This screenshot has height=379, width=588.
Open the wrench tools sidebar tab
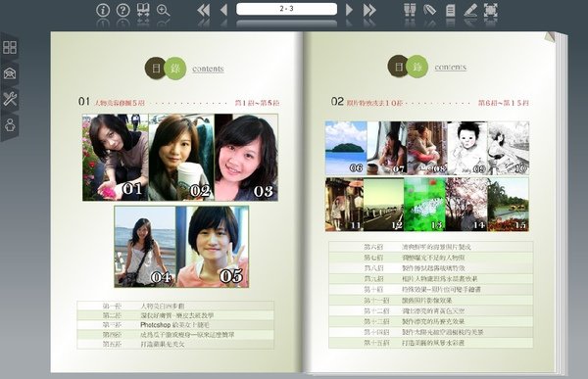click(x=10, y=99)
